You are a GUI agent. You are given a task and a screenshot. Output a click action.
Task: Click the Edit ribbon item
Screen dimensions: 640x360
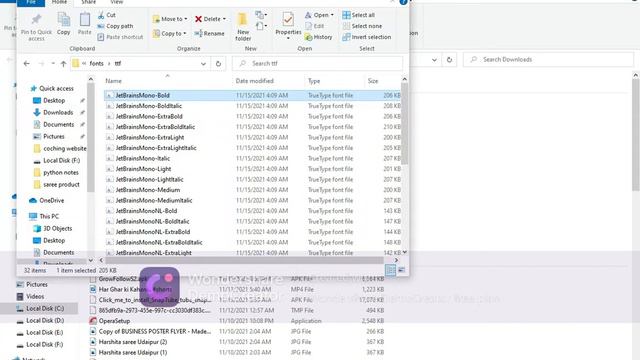pyautogui.click(x=315, y=26)
